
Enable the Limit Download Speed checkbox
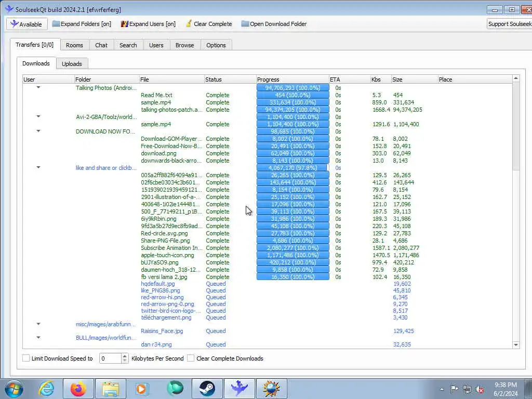click(x=26, y=358)
